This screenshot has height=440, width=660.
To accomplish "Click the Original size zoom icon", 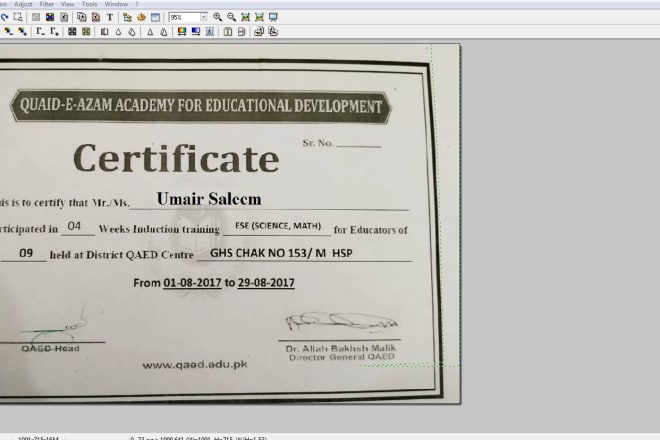I will tap(245, 17).
